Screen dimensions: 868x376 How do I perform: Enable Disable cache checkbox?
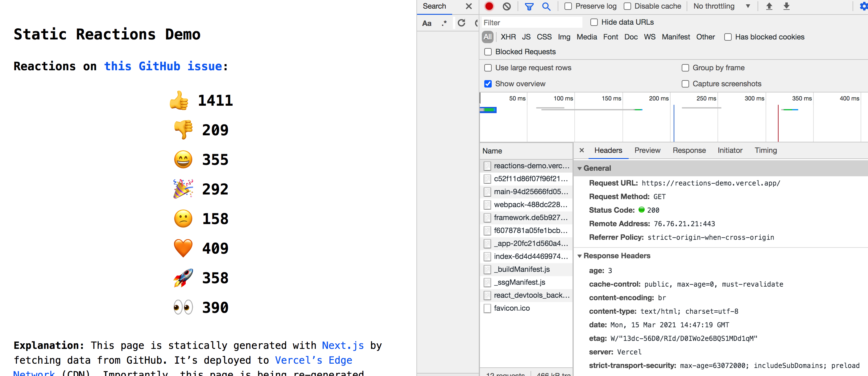(x=627, y=6)
